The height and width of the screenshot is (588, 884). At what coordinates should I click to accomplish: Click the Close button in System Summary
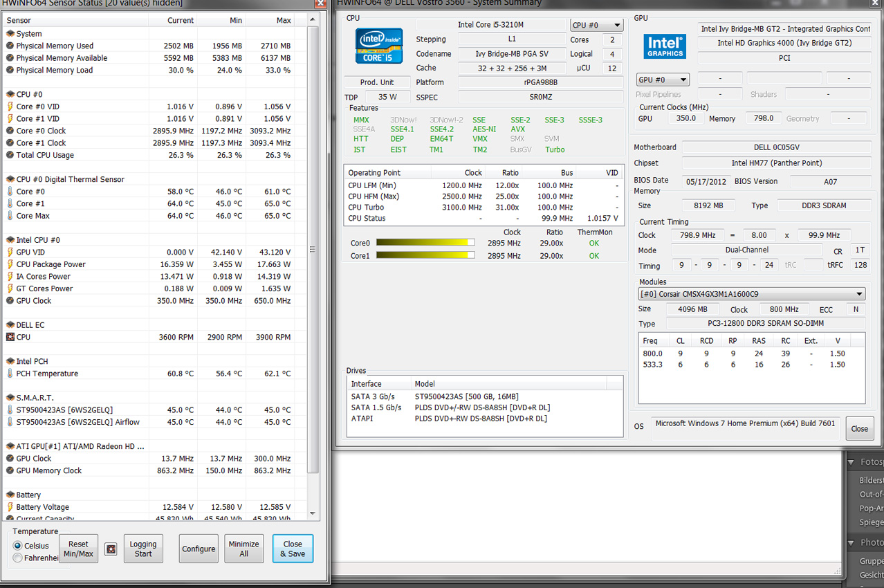tap(860, 429)
